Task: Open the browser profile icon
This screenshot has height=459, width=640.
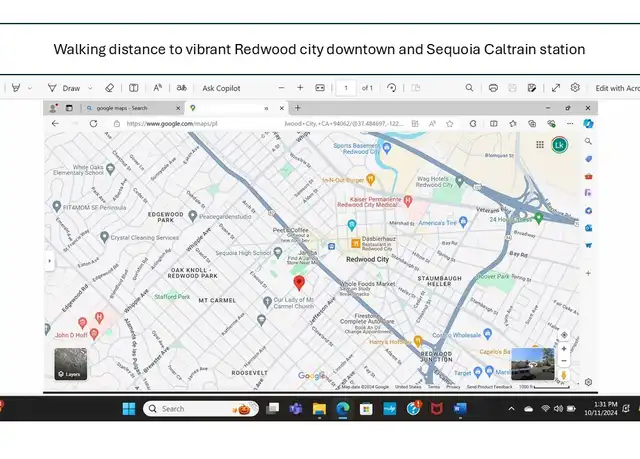Action: (53, 108)
